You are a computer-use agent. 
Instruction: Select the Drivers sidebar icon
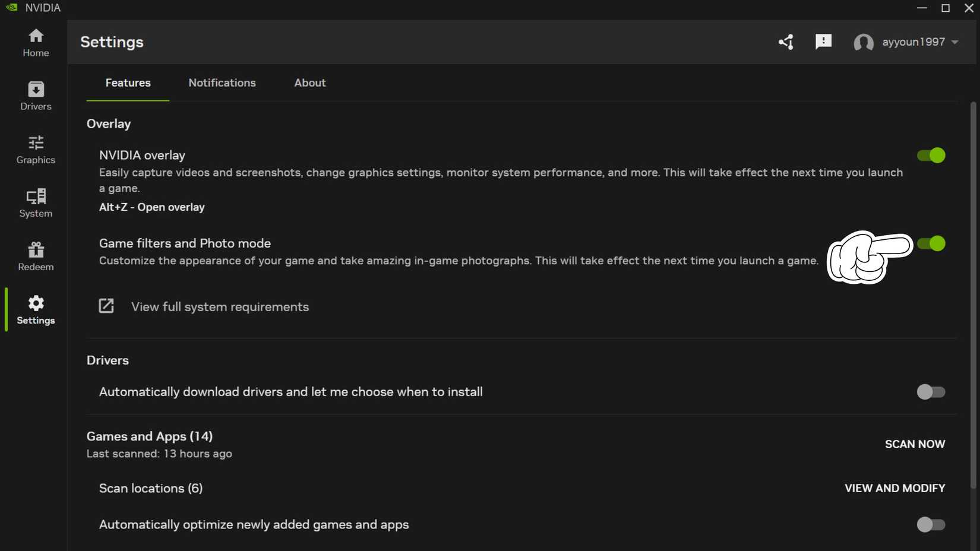(x=36, y=96)
